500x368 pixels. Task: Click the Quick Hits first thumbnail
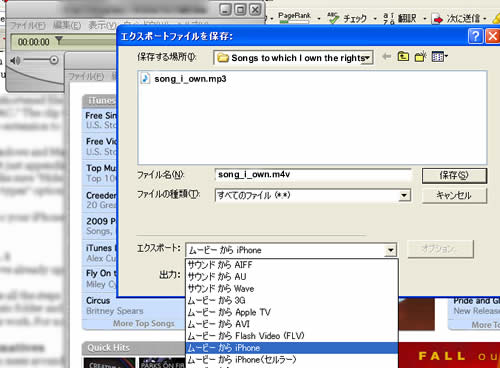pyautogui.click(x=110, y=363)
